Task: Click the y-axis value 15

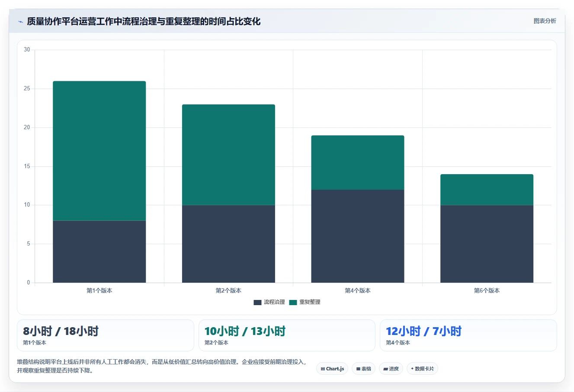Action: tap(27, 166)
